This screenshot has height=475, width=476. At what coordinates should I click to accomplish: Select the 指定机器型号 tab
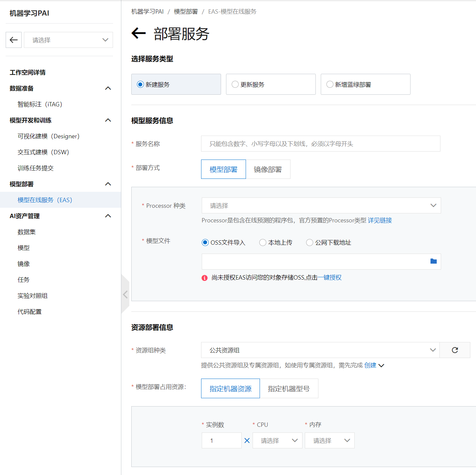click(x=289, y=388)
